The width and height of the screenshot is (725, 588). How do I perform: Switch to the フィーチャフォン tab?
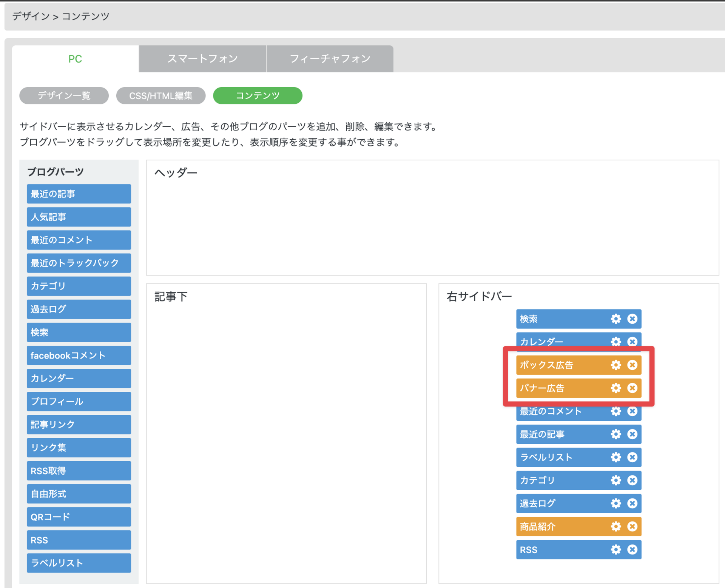[x=330, y=59]
